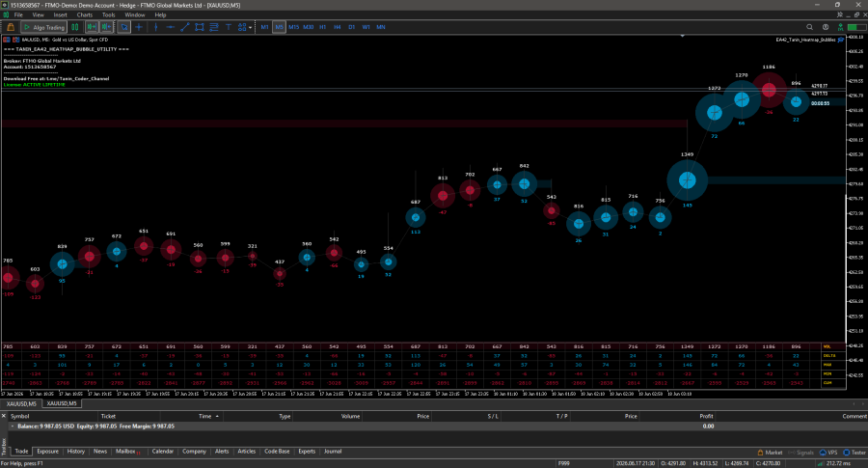Click the first one-click trading icon beside XAUUSD
This screenshot has width=868, height=468.
[7, 40]
